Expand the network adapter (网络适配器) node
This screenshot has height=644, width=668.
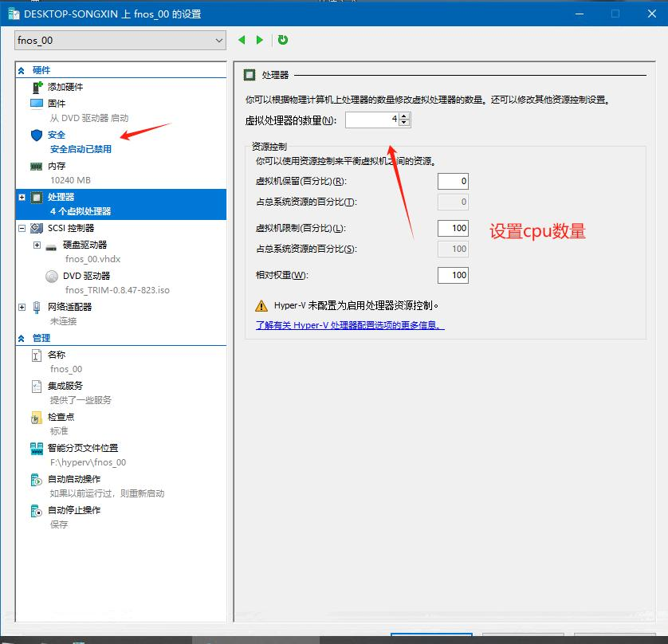coord(22,307)
